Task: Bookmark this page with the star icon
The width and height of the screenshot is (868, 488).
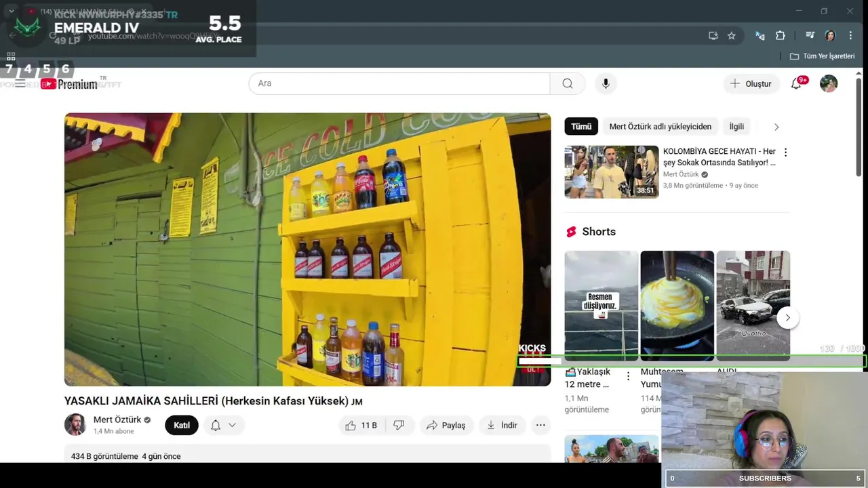Action: [732, 35]
